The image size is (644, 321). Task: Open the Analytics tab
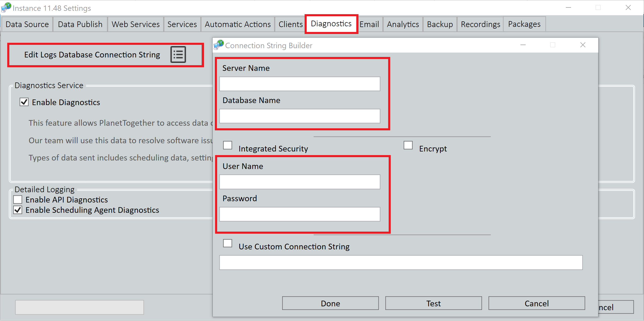point(403,24)
